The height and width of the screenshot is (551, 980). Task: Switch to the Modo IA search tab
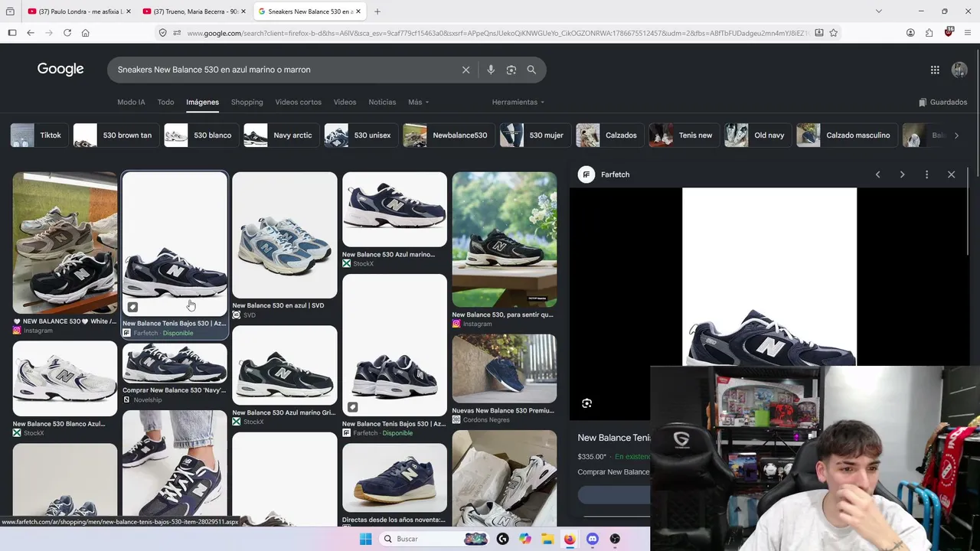click(131, 102)
